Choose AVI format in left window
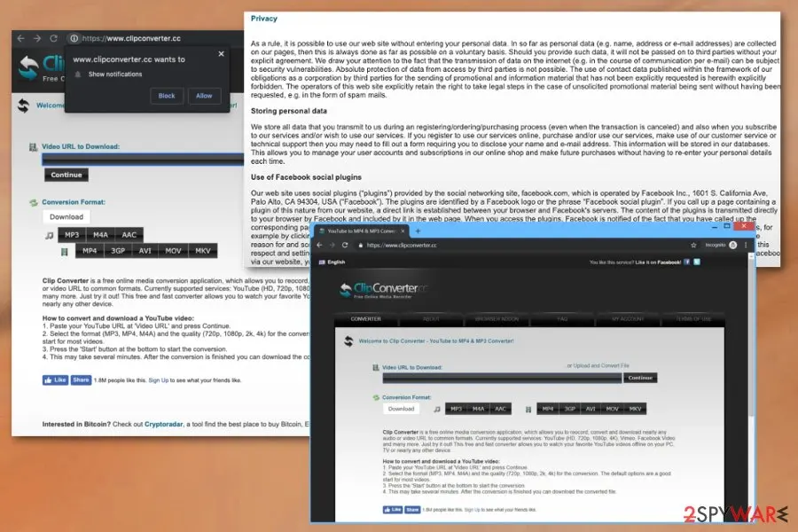The image size is (798, 532). tap(145, 250)
